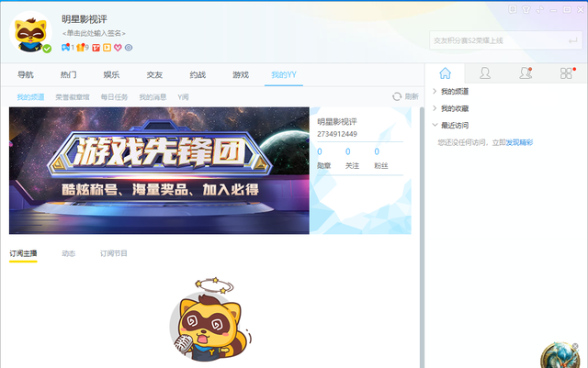The width and height of the screenshot is (588, 368).
Task: Minimize the YY window
Action: tap(553, 10)
